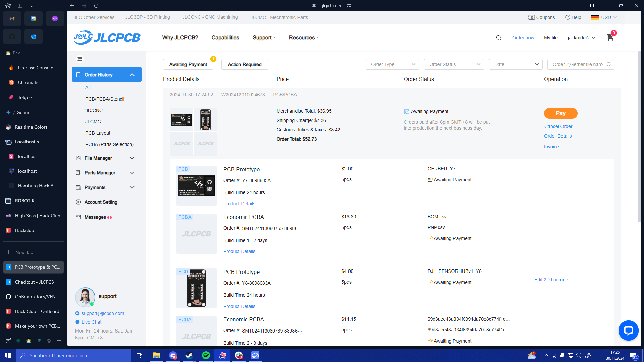The height and width of the screenshot is (362, 644).
Task: Expand Order Type dropdown filter
Action: pos(391,64)
